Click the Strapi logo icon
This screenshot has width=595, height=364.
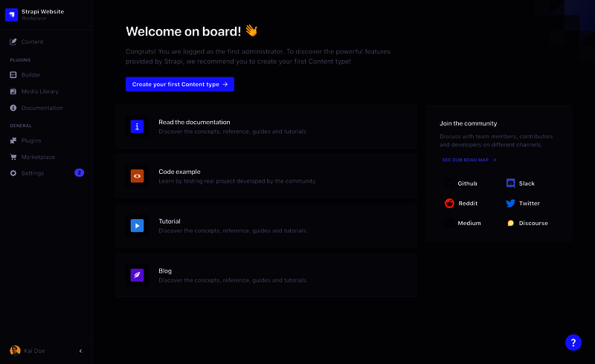[11, 15]
